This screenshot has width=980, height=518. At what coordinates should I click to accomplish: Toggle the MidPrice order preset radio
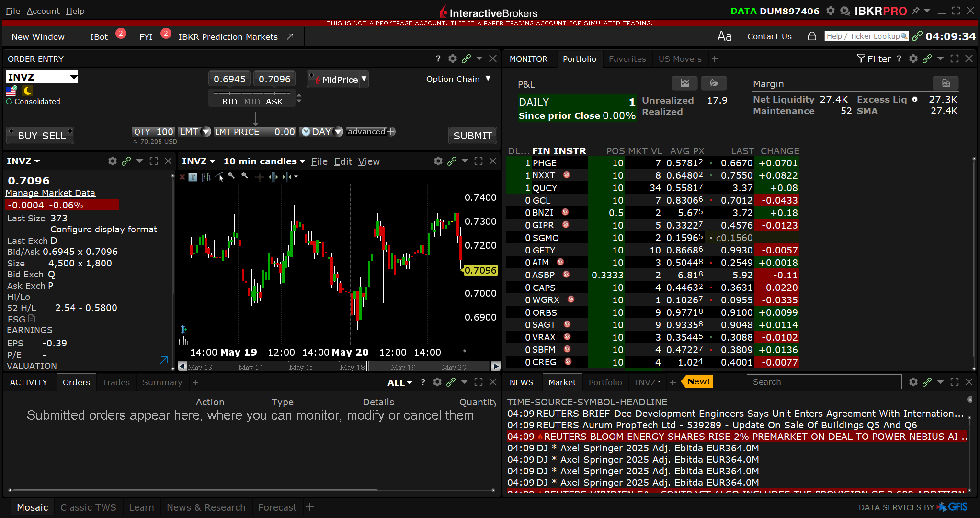point(312,75)
